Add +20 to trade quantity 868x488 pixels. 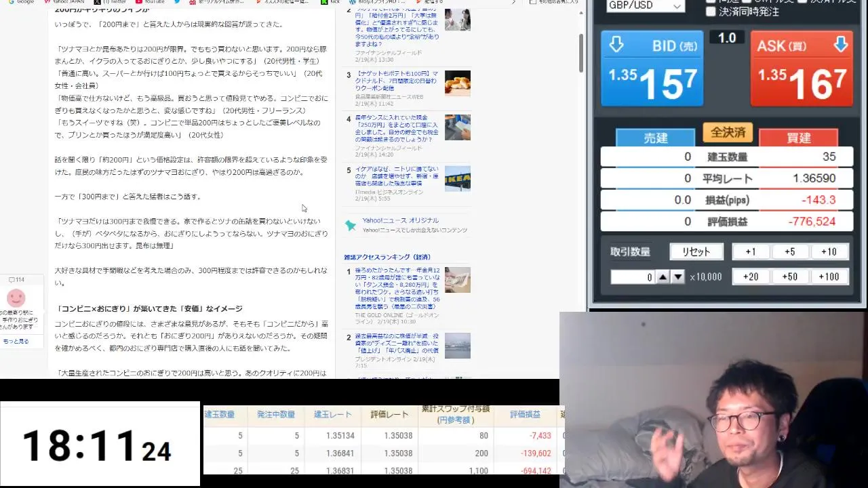coord(751,277)
